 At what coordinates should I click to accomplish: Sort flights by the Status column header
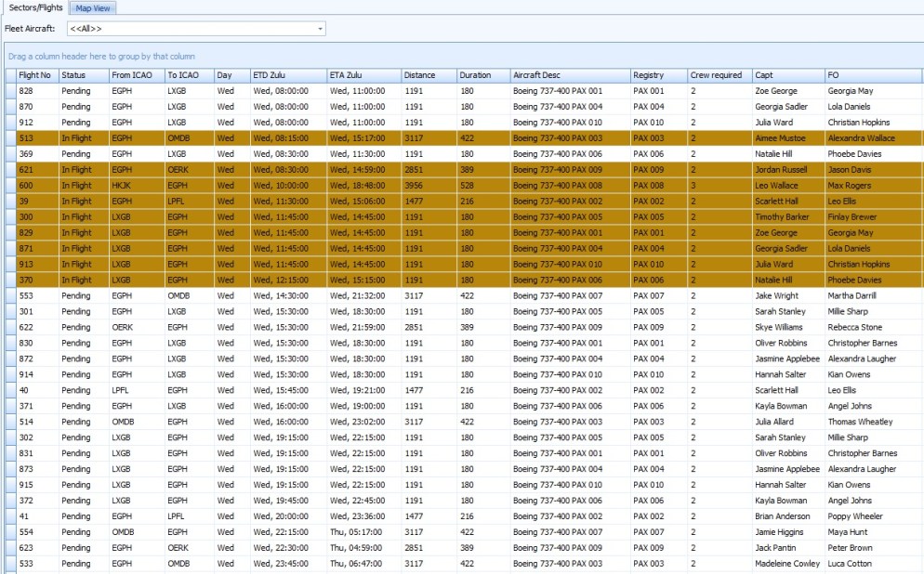(x=76, y=75)
